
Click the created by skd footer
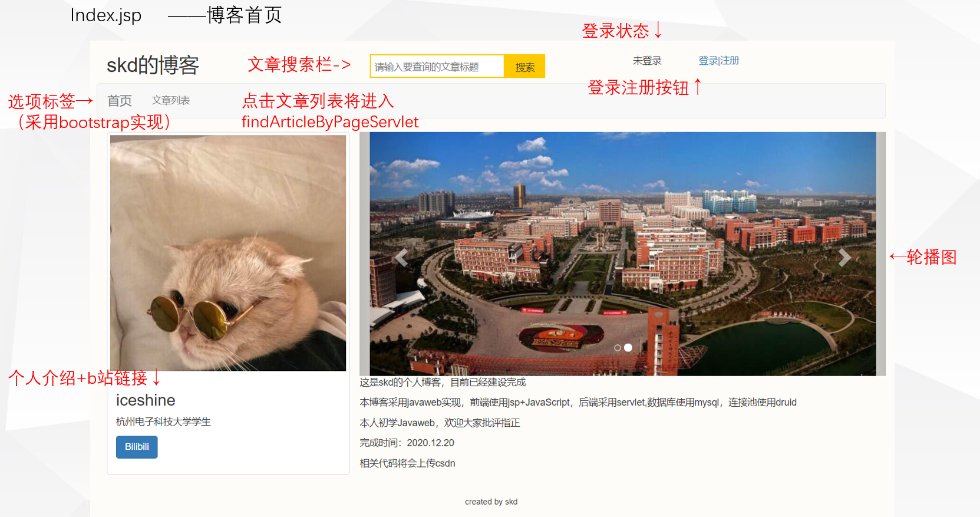491,502
